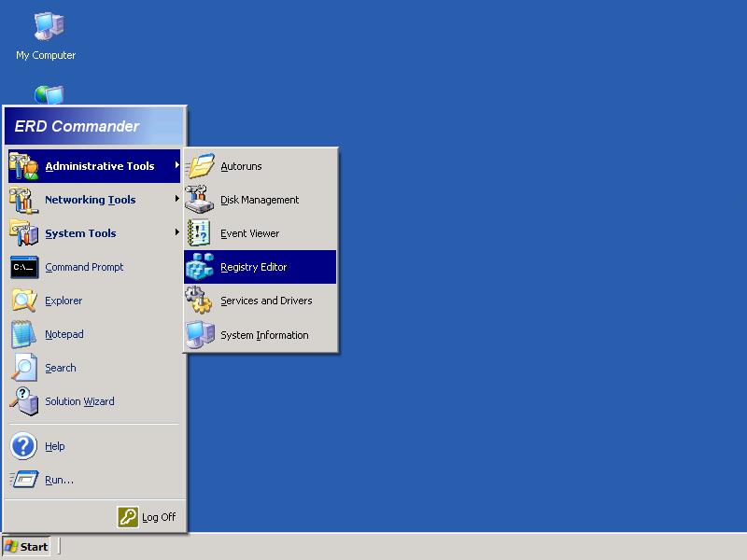Click My Computer label text
747x560 pixels.
click(46, 55)
